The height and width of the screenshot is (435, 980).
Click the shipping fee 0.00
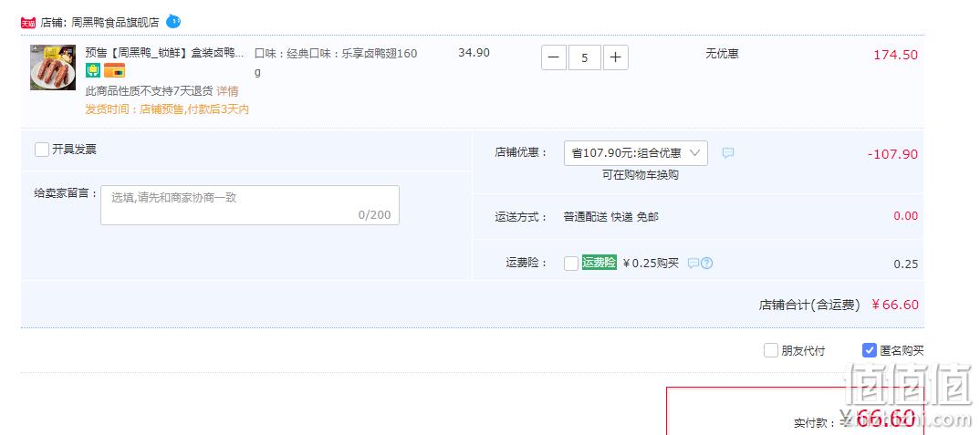pos(905,216)
